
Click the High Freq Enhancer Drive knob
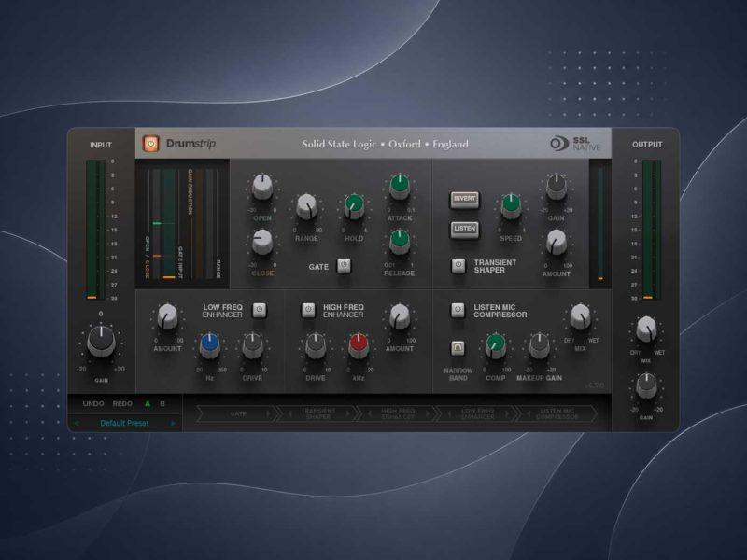[x=316, y=345]
